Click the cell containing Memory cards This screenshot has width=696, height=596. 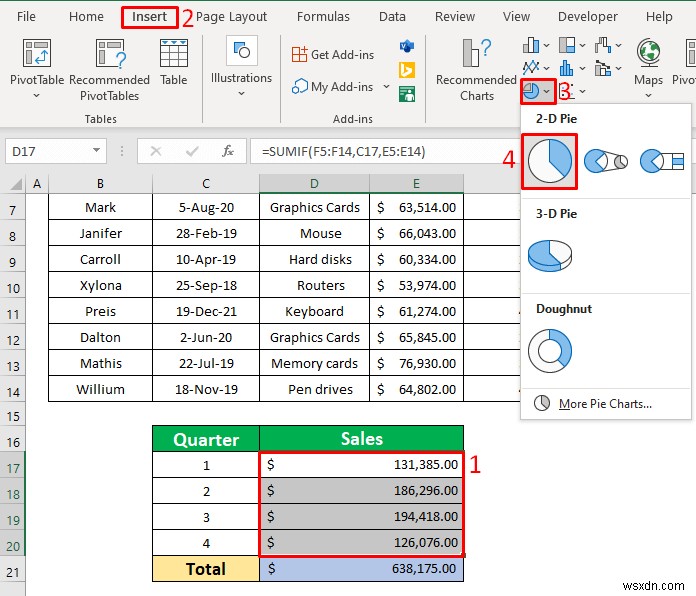pyautogui.click(x=314, y=363)
